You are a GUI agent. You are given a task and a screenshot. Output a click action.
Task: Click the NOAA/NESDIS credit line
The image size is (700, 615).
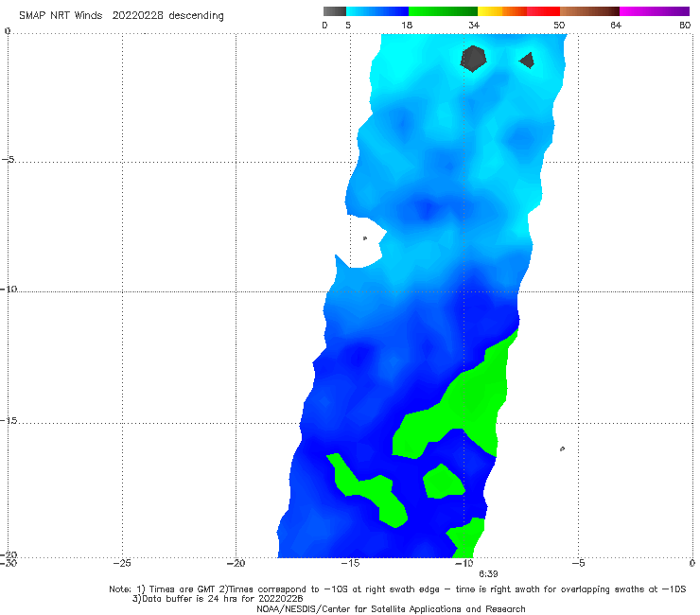coord(391,609)
